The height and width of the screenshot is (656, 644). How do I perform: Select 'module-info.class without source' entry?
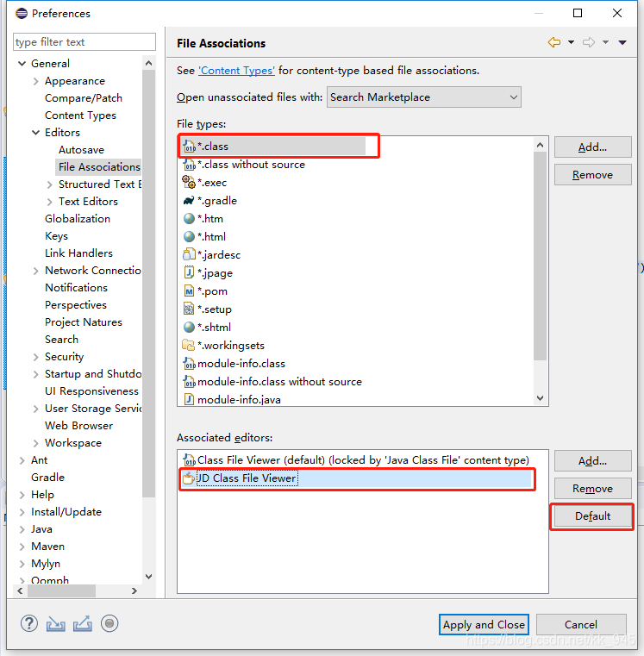coord(279,382)
